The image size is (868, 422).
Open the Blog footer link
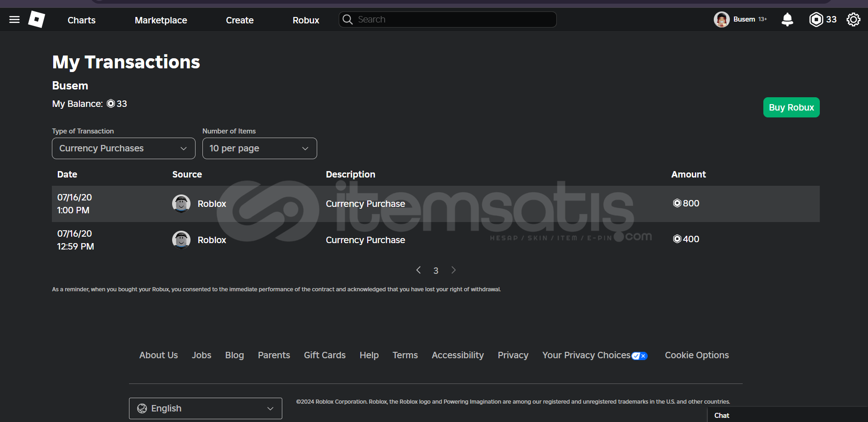[235, 355]
